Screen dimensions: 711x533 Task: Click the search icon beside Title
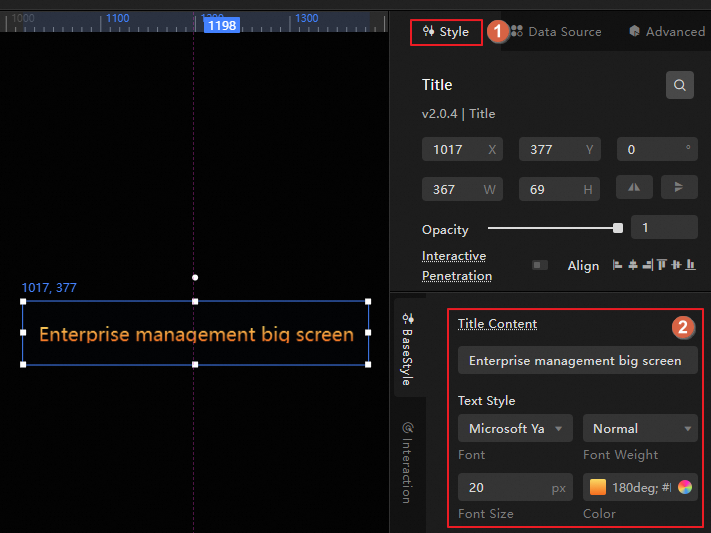point(679,85)
